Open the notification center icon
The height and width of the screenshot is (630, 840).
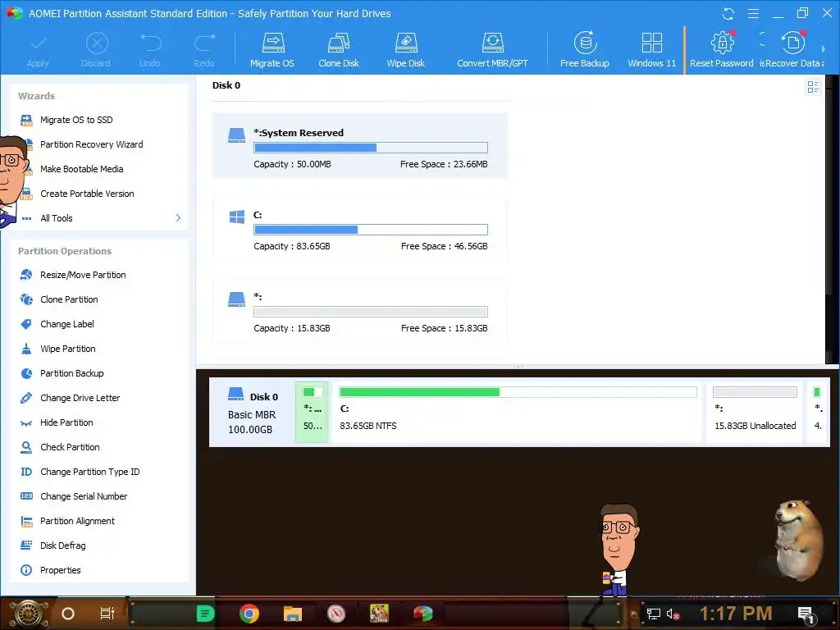click(806, 614)
